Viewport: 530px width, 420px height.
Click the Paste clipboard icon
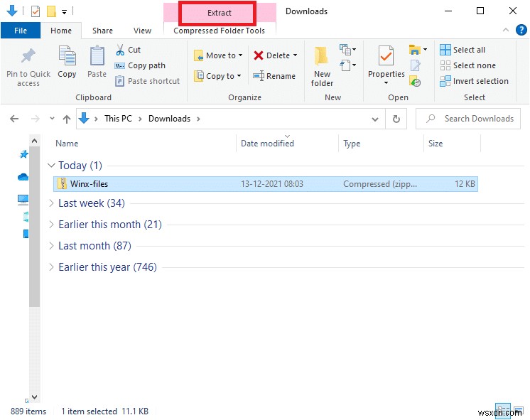97,55
